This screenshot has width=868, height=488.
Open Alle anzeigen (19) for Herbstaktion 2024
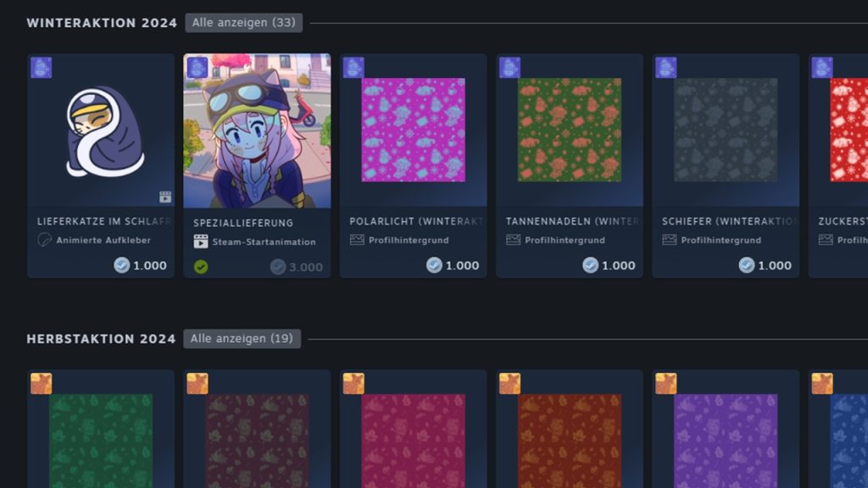[x=242, y=339]
